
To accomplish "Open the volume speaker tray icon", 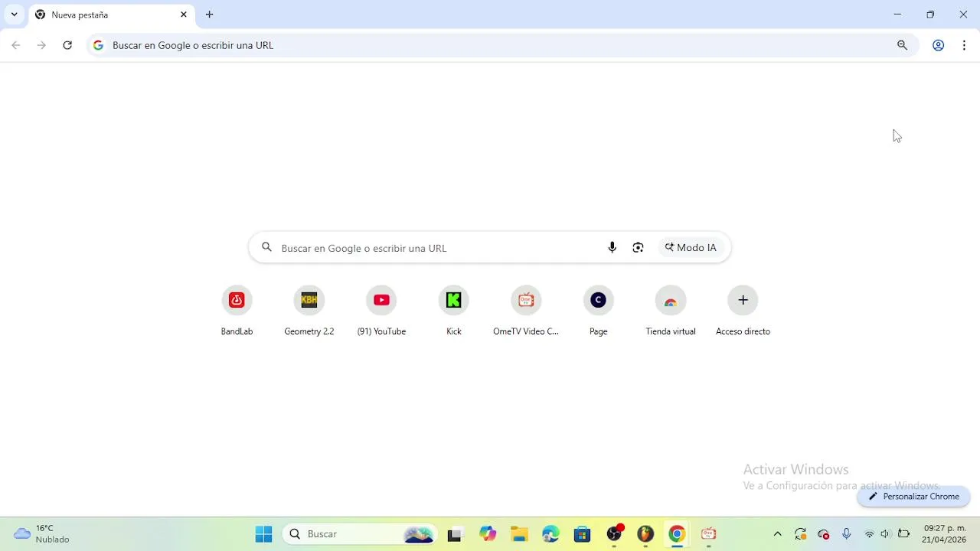I will tap(886, 534).
